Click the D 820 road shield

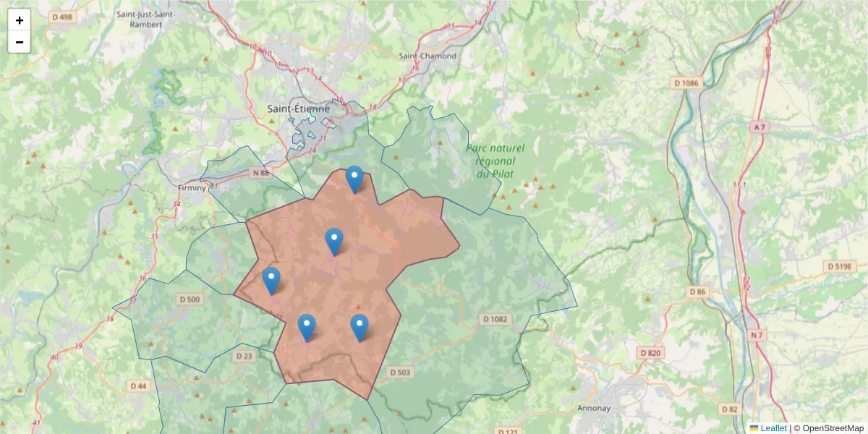(650, 353)
